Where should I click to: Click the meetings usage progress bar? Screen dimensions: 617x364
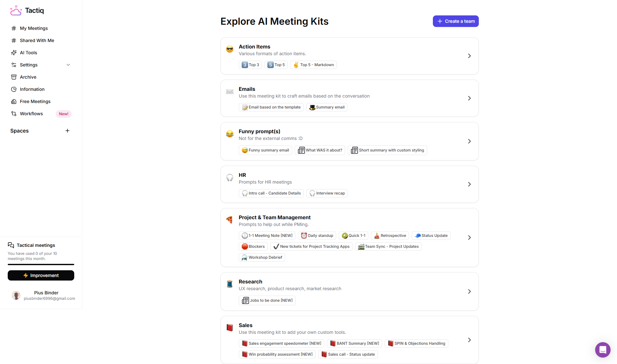[x=41, y=264]
